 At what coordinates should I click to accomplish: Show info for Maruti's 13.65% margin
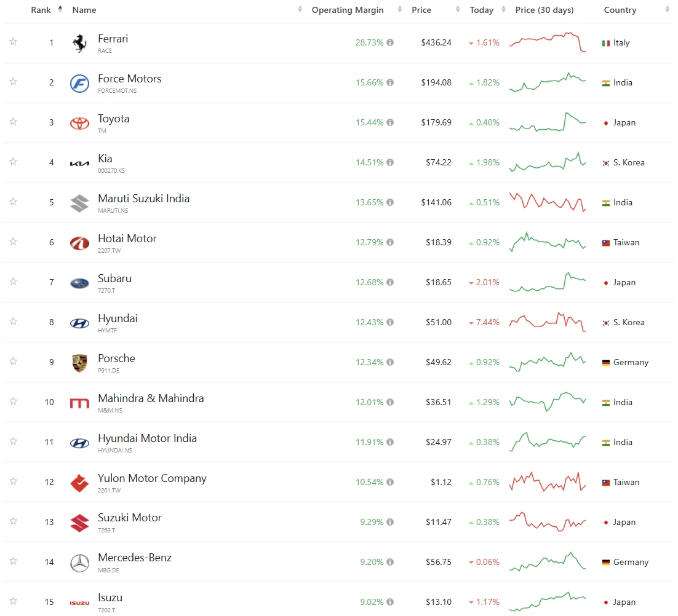[x=390, y=202]
